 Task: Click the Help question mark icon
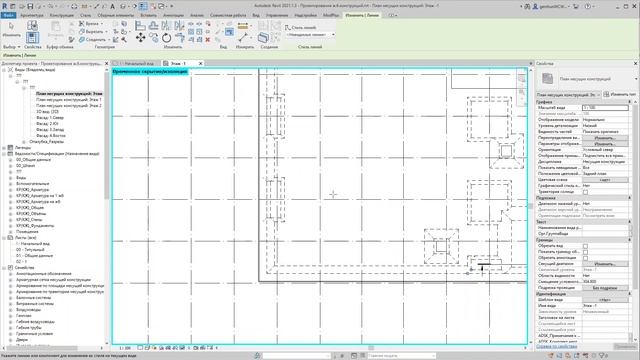click(588, 6)
